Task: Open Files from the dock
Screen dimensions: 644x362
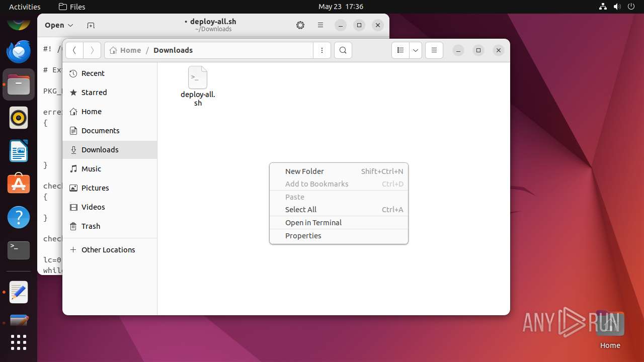Action: pyautogui.click(x=19, y=84)
